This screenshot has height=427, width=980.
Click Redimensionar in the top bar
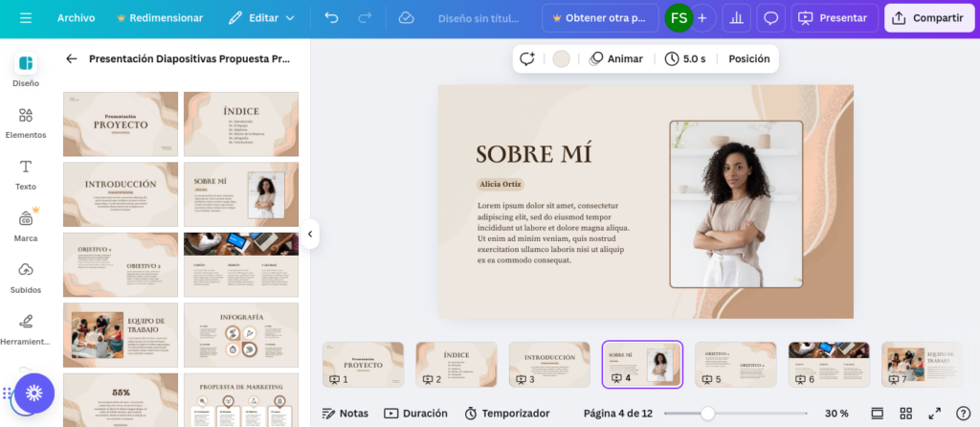[x=160, y=18]
